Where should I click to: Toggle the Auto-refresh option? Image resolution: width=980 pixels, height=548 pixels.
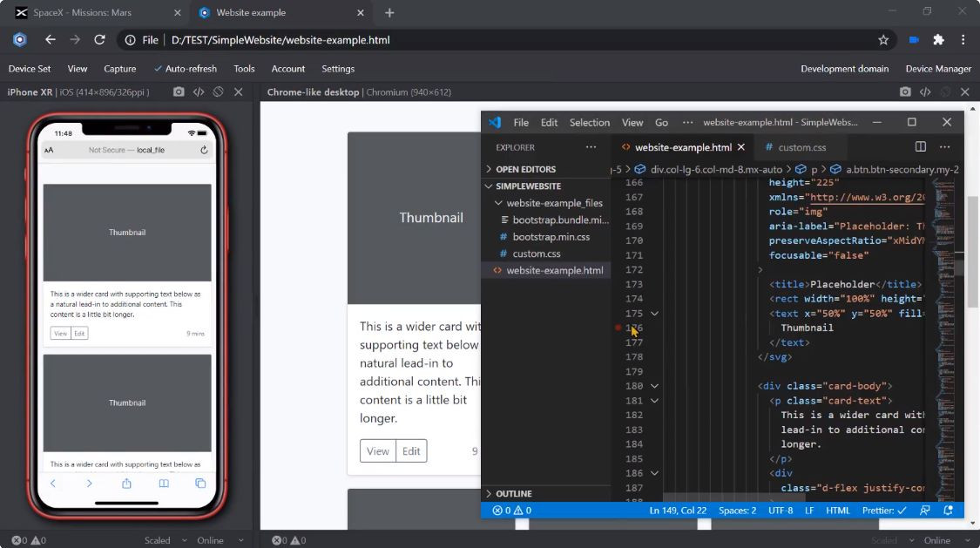(x=186, y=69)
